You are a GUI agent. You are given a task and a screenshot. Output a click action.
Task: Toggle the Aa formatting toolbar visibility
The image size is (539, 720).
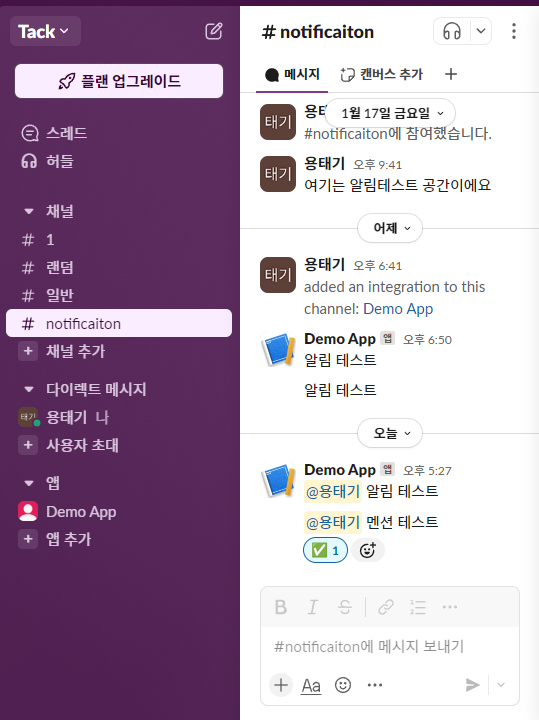point(311,686)
